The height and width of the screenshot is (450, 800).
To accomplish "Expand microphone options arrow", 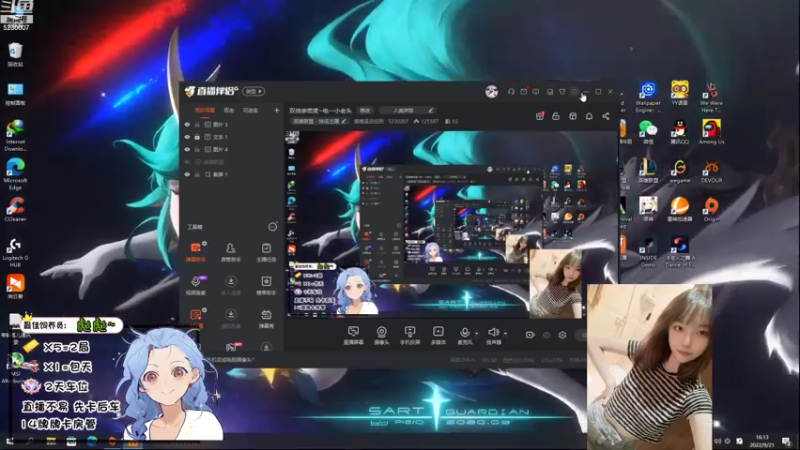I will click(477, 333).
